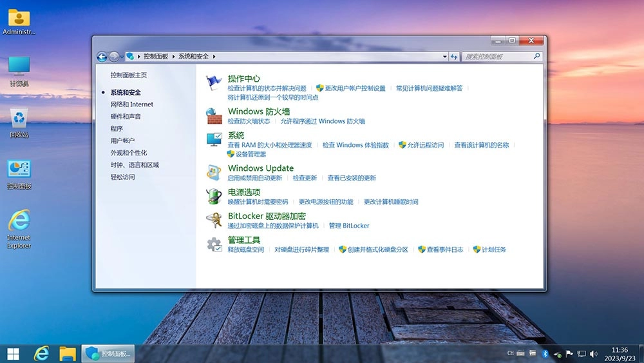
Task: Open File Explorer from taskbar
Action: coord(68,353)
